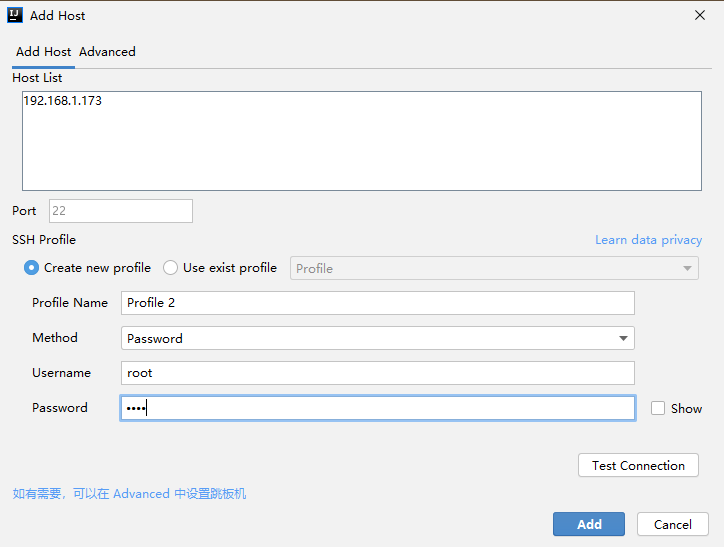The image size is (724, 547).
Task: Focus the Username field containing root
Action: click(377, 373)
